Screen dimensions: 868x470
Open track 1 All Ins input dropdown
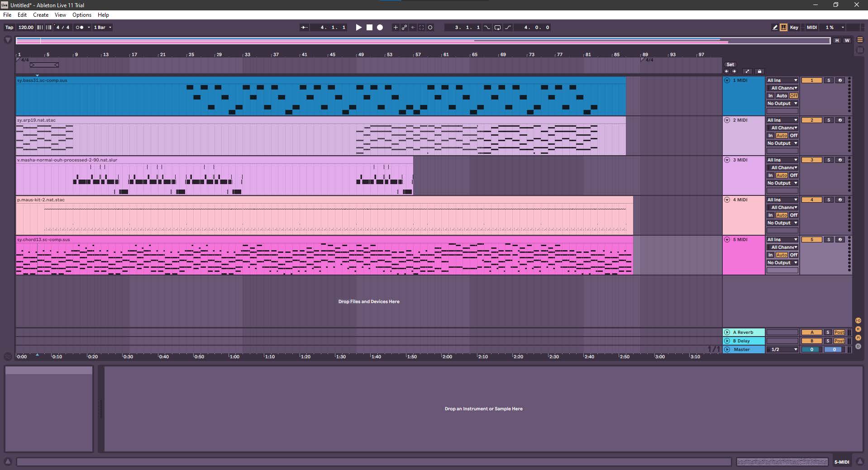point(782,81)
